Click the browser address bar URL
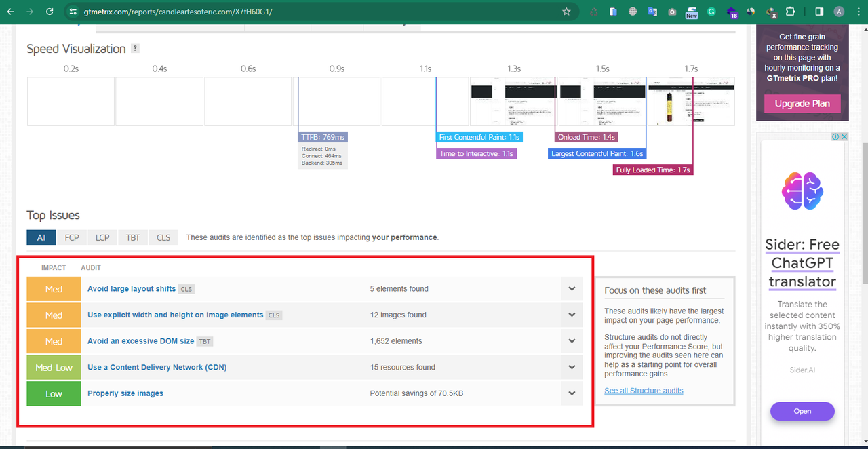The image size is (868, 449). [x=178, y=12]
